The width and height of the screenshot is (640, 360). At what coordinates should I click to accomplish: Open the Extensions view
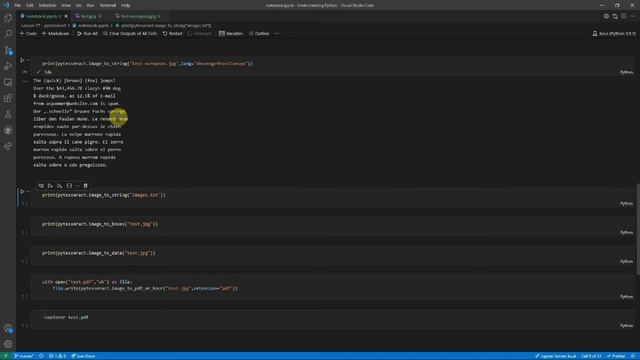8,98
